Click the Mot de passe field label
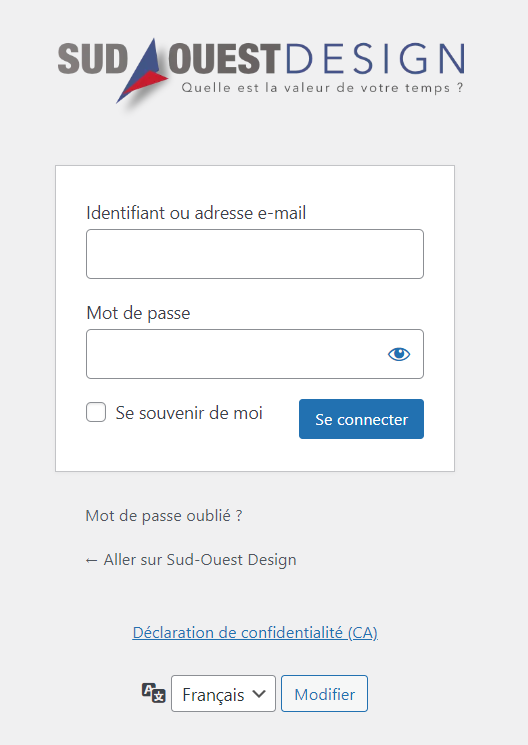This screenshot has width=528, height=745. point(138,313)
